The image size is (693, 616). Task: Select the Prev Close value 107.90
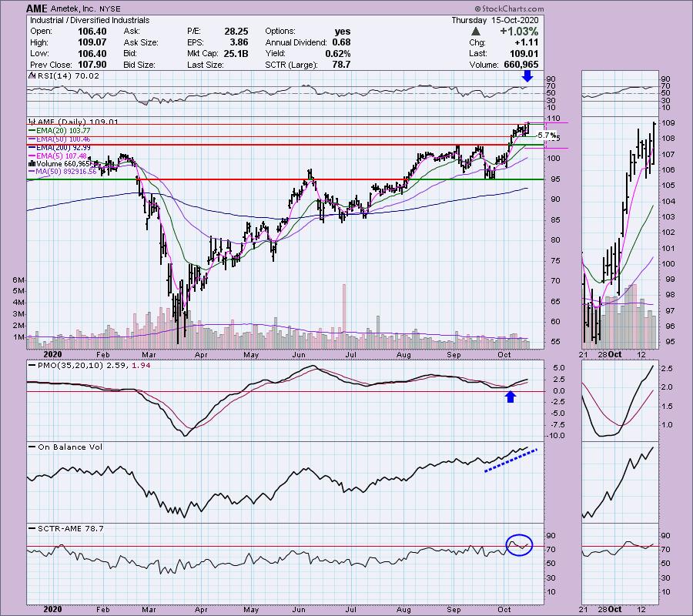pos(92,65)
